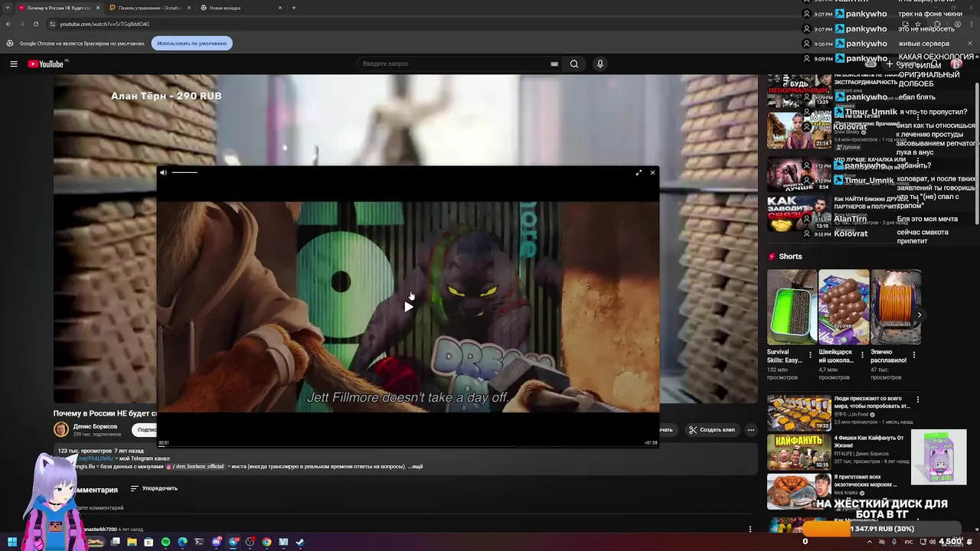Screen dimensions: 980x551
Task: Open the on-screen keyboard icon in search
Action: [554, 64]
